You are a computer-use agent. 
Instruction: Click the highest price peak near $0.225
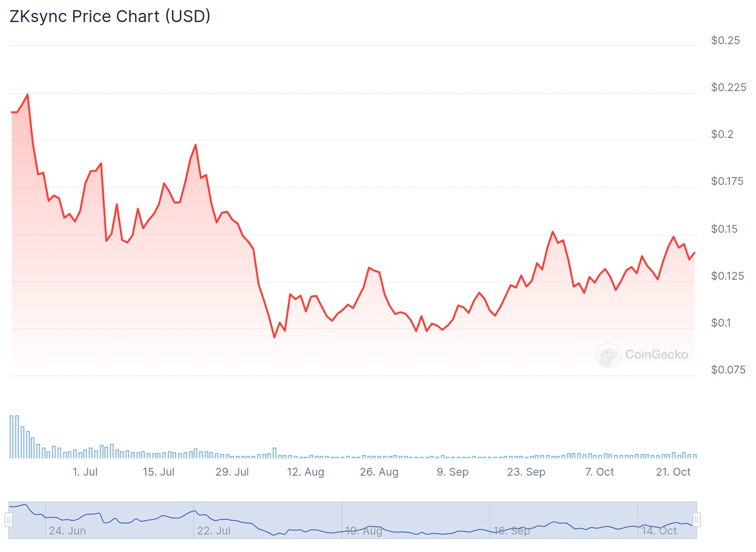[x=28, y=95]
